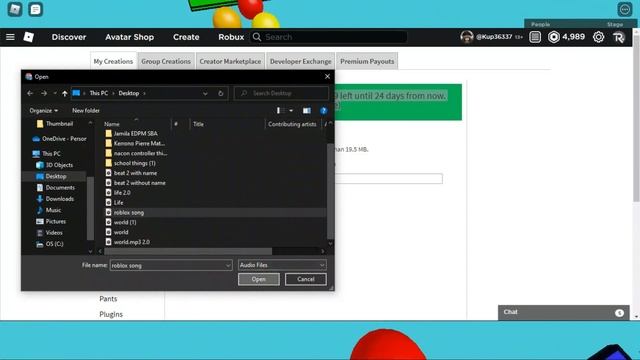This screenshot has width=640, height=360.
Task: Open the Pants category link
Action: coord(108,299)
